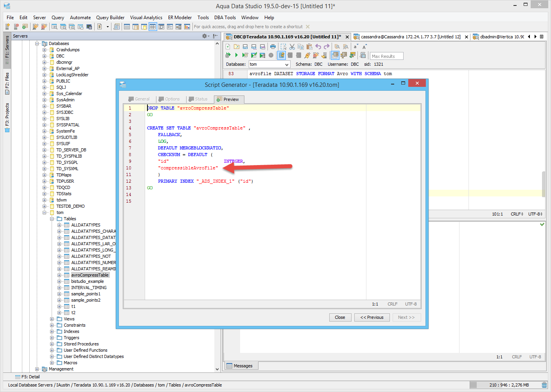Click the Query Window icon in main toolbar
The width and height of the screenshot is (551, 392).
pos(54,27)
